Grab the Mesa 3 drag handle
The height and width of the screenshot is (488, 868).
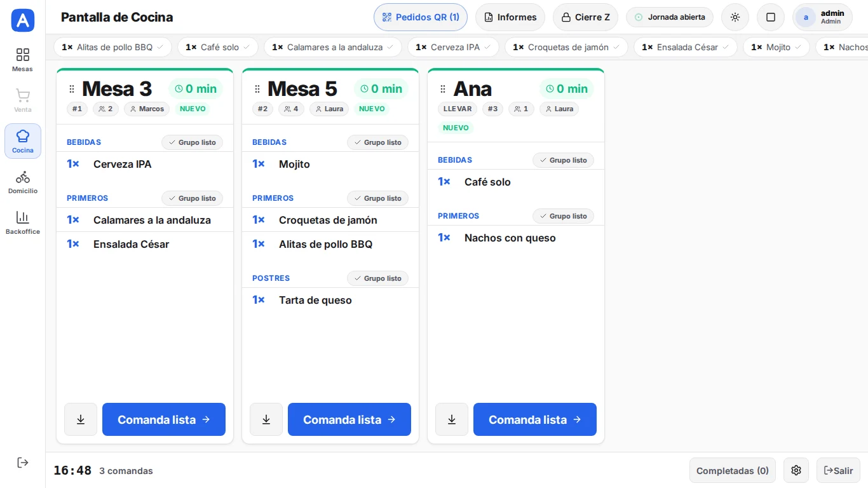pyautogui.click(x=72, y=89)
